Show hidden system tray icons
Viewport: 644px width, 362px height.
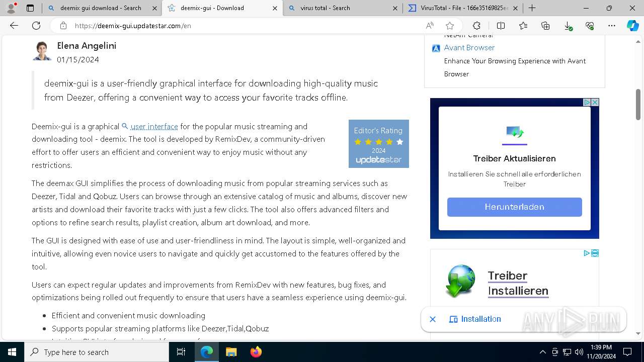tap(542, 352)
